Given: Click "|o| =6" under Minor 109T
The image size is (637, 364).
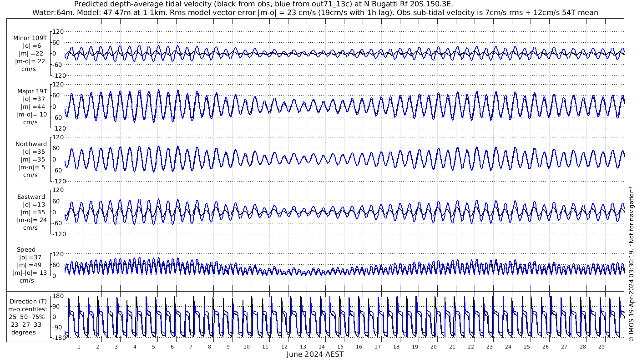Looking at the screenshot, I should pos(32,46).
